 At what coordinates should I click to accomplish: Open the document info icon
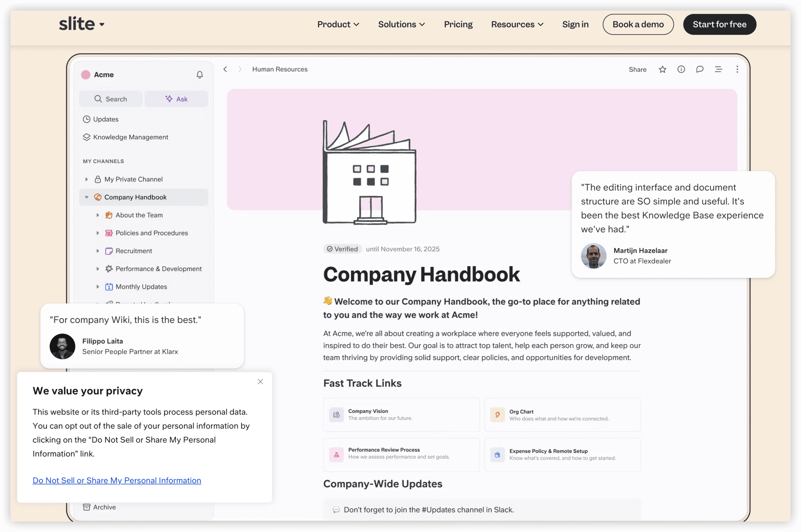click(681, 70)
